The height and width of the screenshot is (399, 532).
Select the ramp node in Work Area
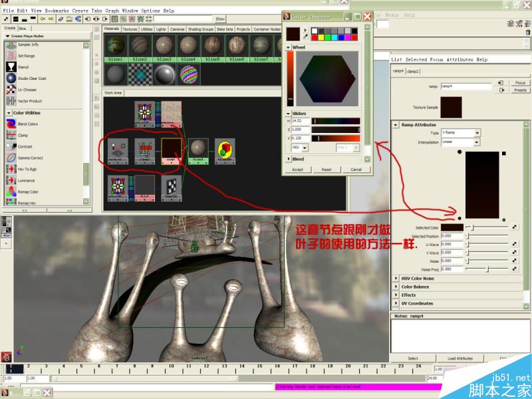coord(172,151)
